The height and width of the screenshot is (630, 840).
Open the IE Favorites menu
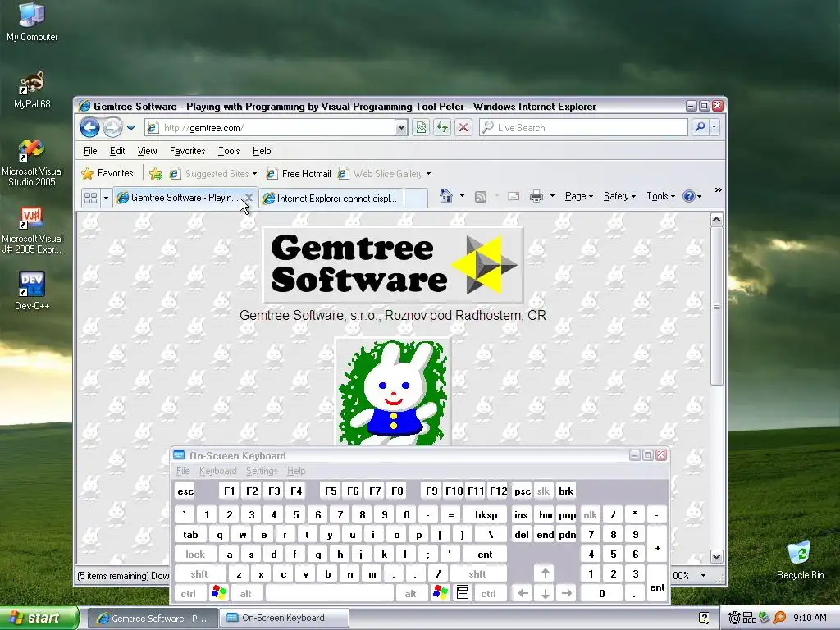pyautogui.click(x=188, y=151)
